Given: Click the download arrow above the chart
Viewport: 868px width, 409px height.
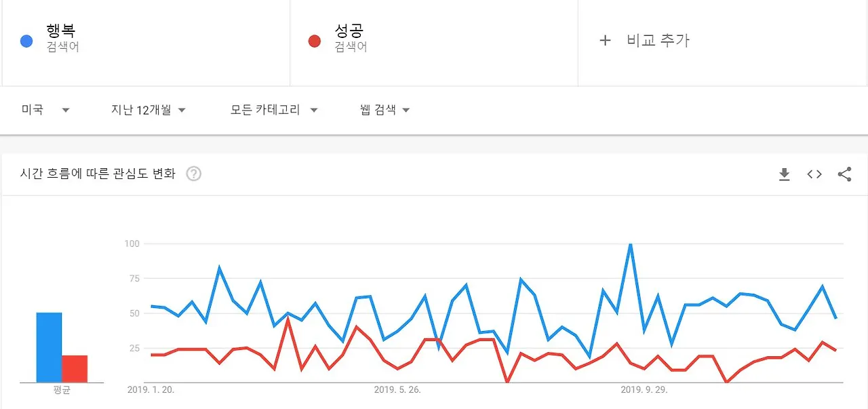Looking at the screenshot, I should (x=784, y=174).
